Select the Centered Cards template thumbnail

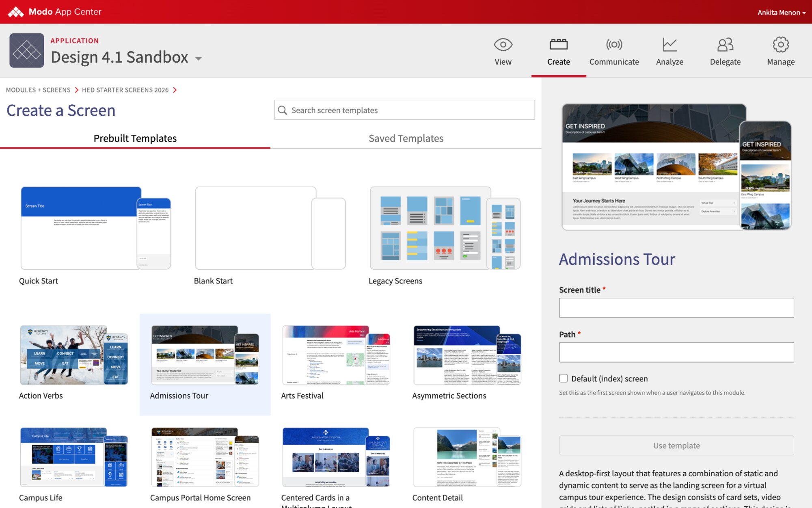pos(336,457)
